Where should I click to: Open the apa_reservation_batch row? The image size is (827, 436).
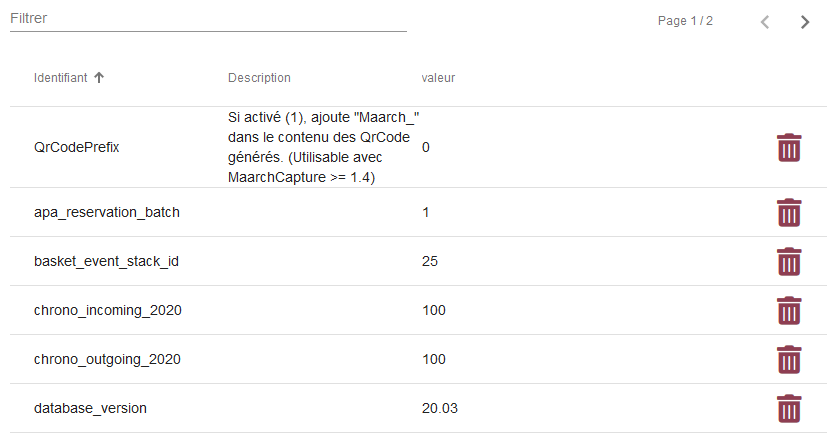coord(418,212)
